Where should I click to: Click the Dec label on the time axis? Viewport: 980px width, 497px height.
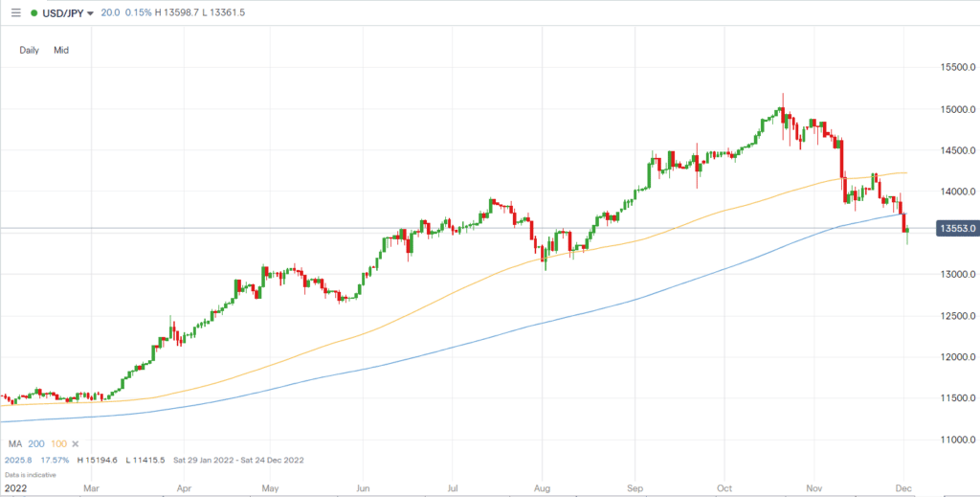[903, 486]
